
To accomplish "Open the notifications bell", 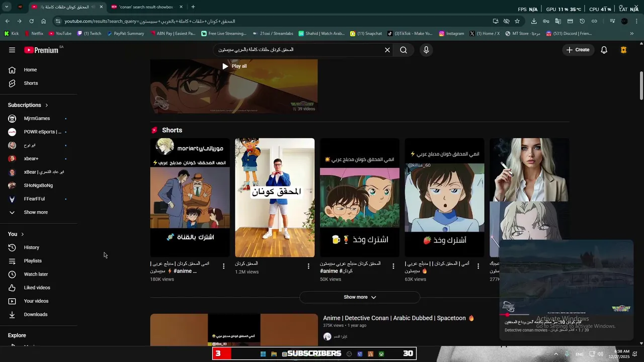I will [604, 50].
